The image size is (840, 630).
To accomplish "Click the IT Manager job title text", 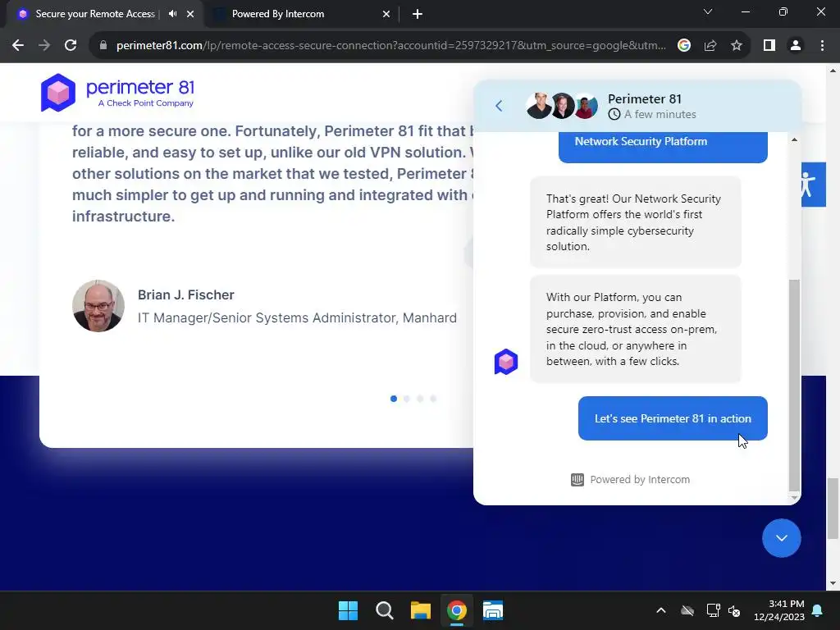I will coord(297,317).
